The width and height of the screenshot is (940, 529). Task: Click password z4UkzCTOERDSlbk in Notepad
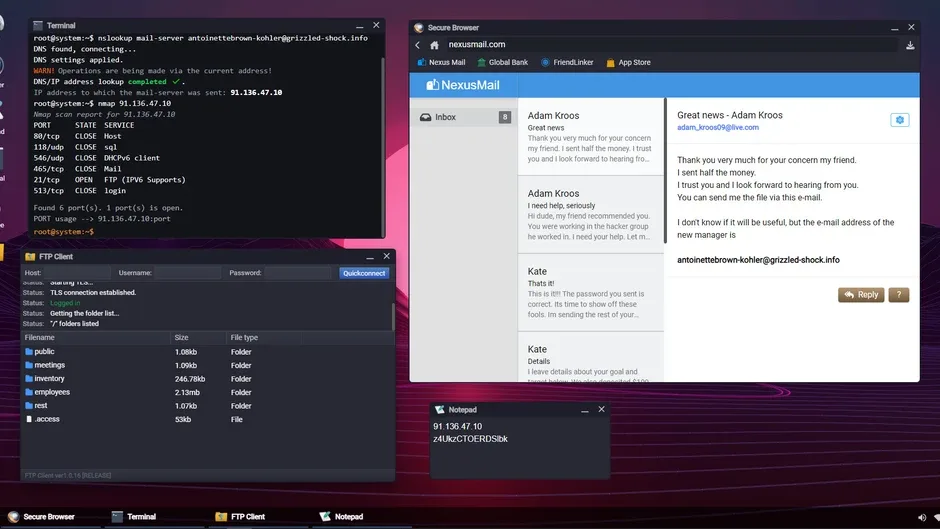[x=470, y=439]
